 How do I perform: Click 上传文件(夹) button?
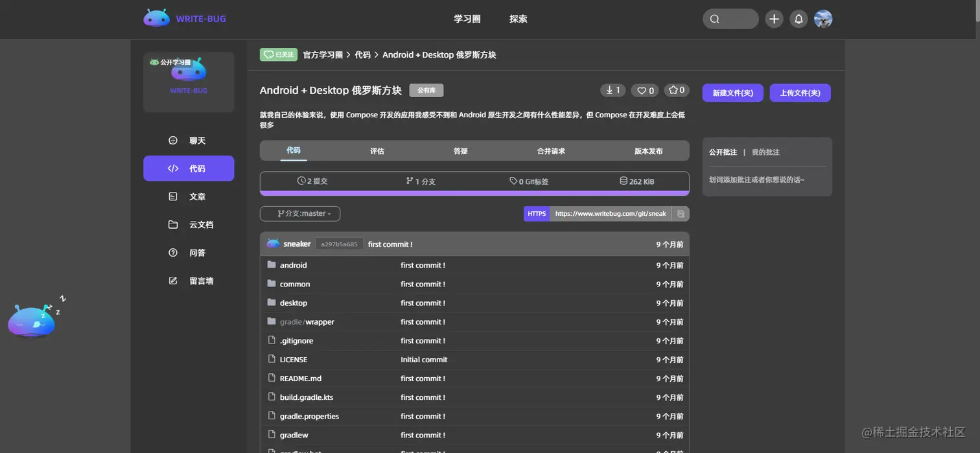point(800,93)
